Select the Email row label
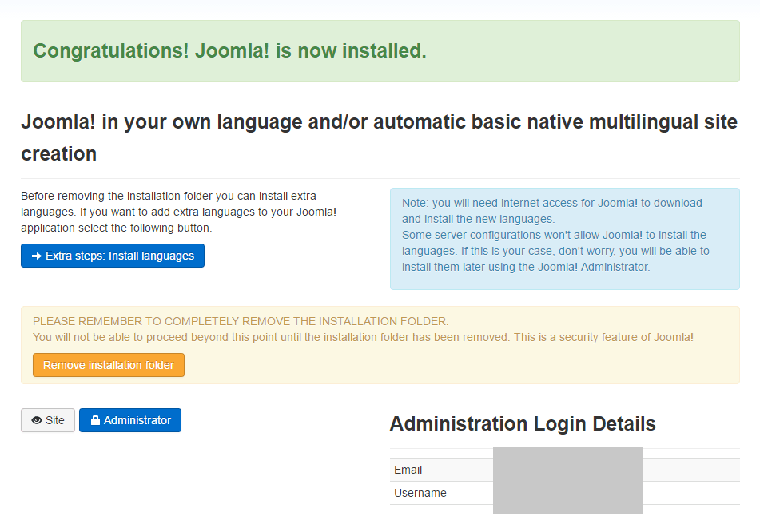The height and width of the screenshot is (532, 760). click(x=408, y=470)
